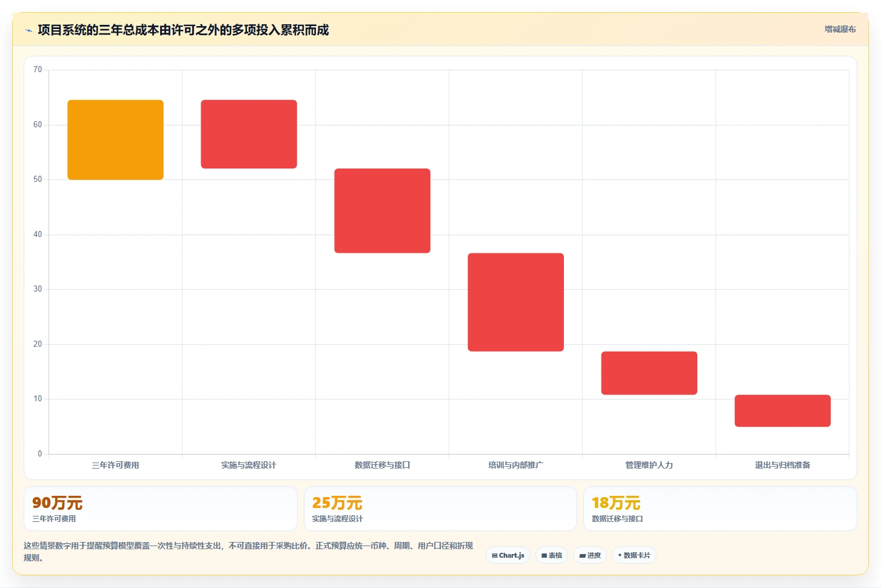
Task: Click the x-axis label 数据迁移与接口
Action: click(382, 465)
